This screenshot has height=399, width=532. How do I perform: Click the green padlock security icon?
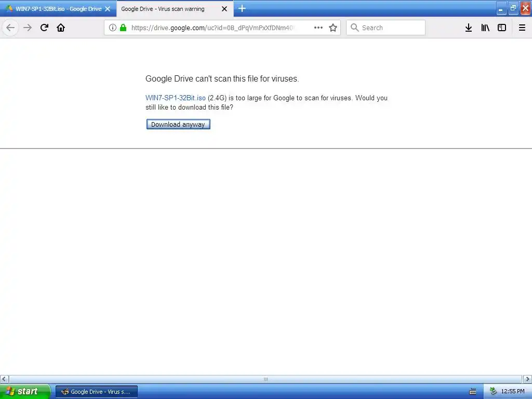(123, 28)
